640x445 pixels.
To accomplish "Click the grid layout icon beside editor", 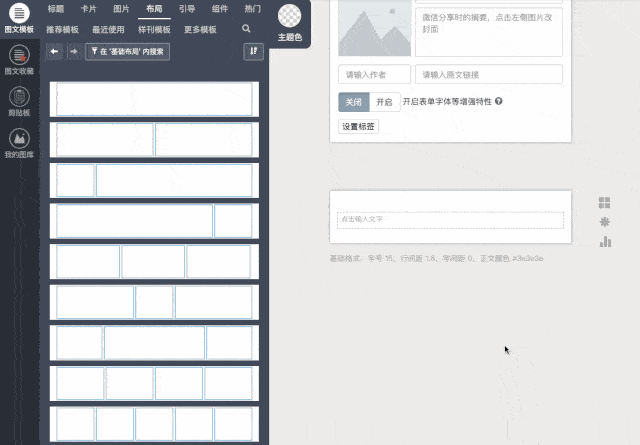I will pyautogui.click(x=604, y=202).
